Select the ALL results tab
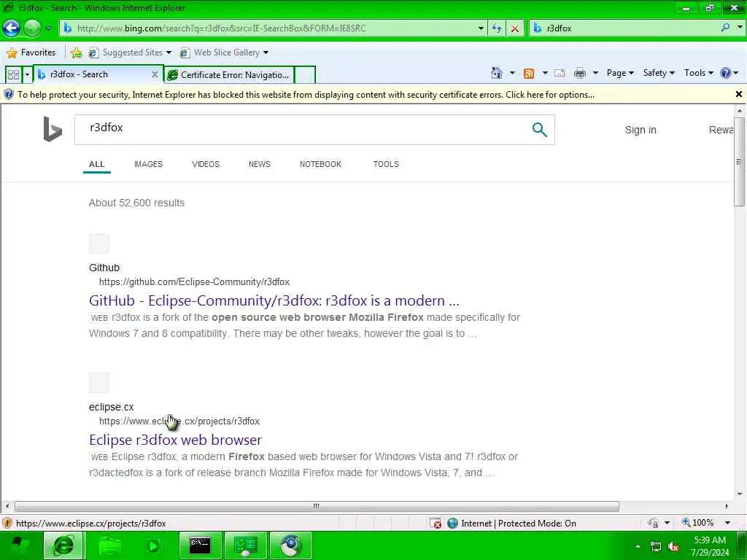This screenshot has height=560, width=747. click(97, 164)
